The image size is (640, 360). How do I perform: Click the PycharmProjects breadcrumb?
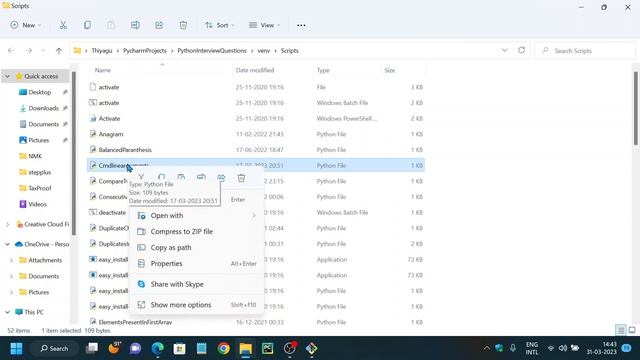click(145, 51)
